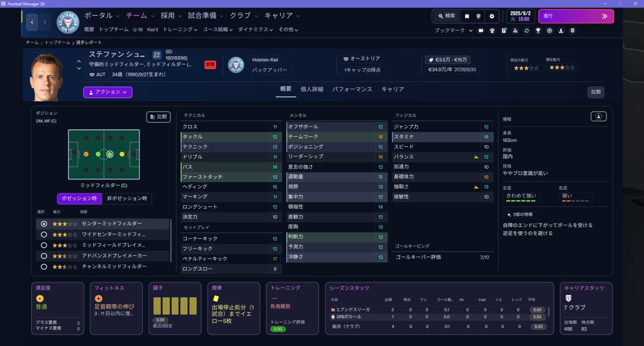Open the bookmark flag icon beside search
644x346 pixels.
point(467,16)
